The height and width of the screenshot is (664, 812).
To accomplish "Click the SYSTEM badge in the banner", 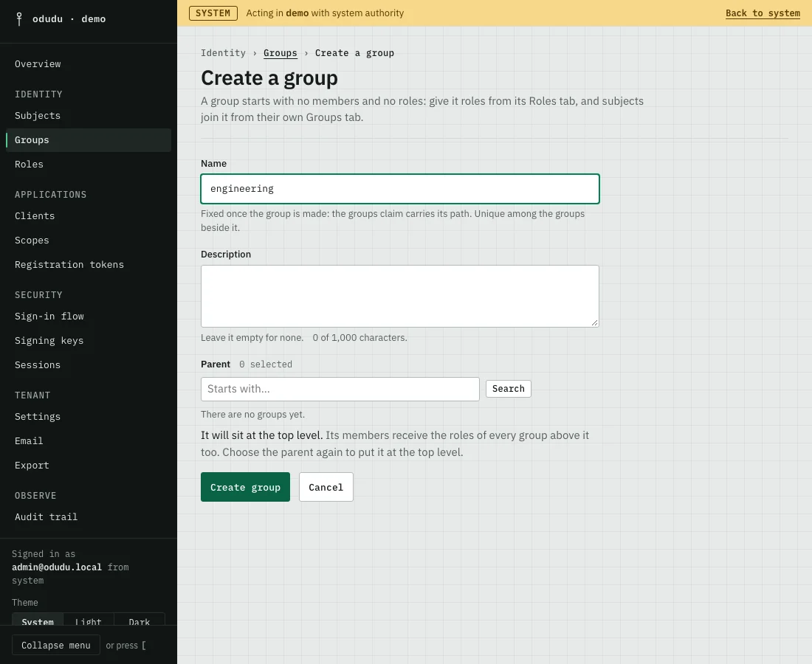I will point(213,13).
